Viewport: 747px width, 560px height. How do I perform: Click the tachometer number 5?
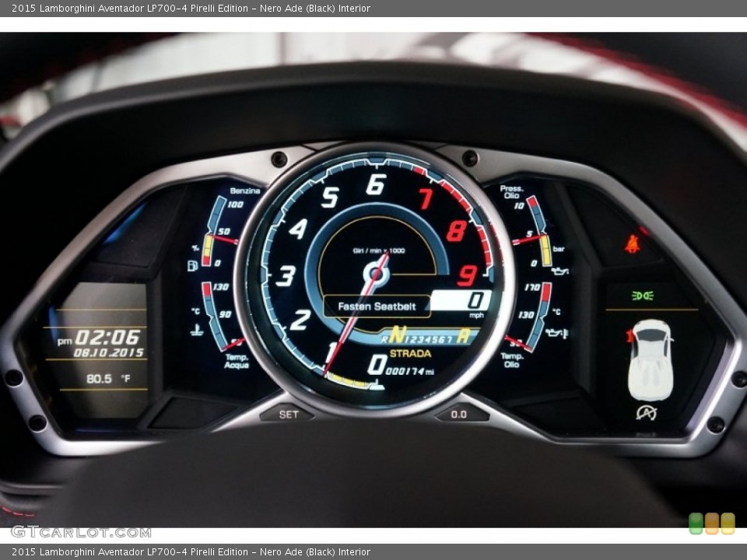[x=330, y=197]
